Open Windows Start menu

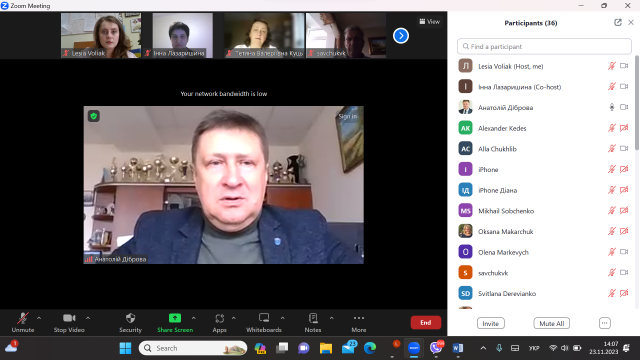click(x=125, y=348)
